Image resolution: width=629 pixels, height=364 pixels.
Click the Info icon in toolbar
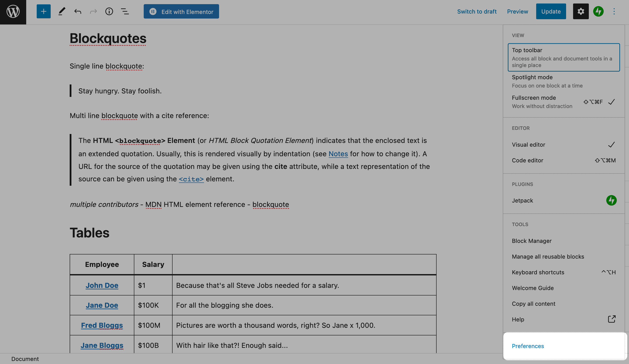coord(109,11)
